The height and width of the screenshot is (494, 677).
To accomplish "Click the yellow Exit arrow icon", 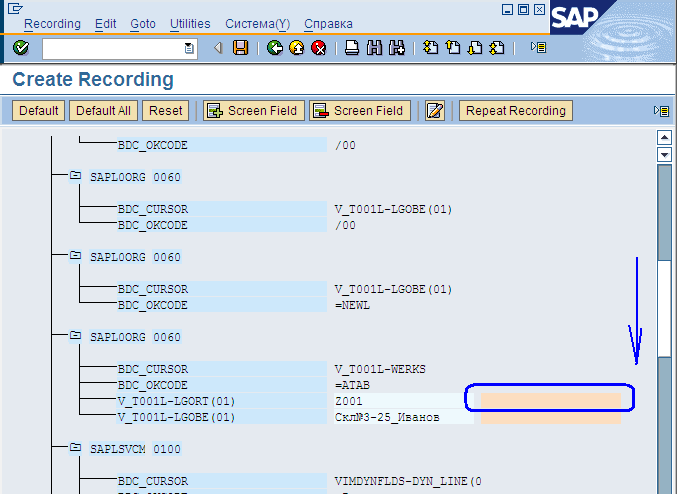I will pyautogui.click(x=296, y=47).
